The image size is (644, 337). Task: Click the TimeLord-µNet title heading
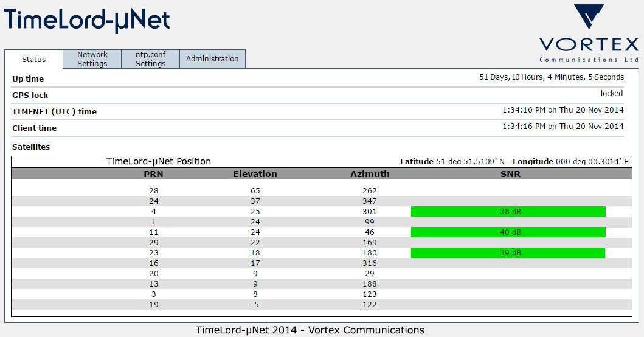[88, 20]
